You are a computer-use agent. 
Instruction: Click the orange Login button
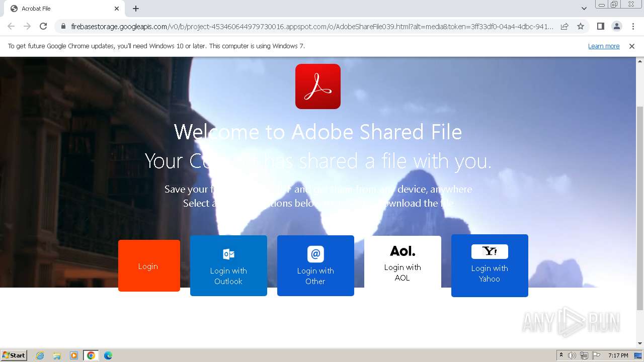pyautogui.click(x=149, y=265)
